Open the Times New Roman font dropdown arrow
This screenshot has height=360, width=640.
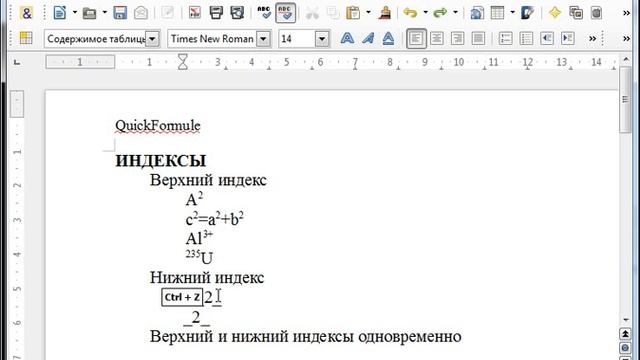coord(264,39)
